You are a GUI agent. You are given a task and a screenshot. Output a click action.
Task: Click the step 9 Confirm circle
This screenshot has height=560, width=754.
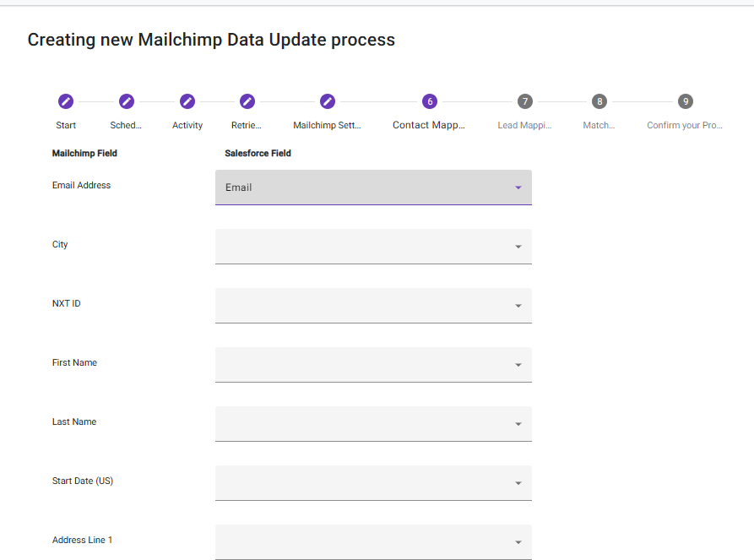(686, 101)
